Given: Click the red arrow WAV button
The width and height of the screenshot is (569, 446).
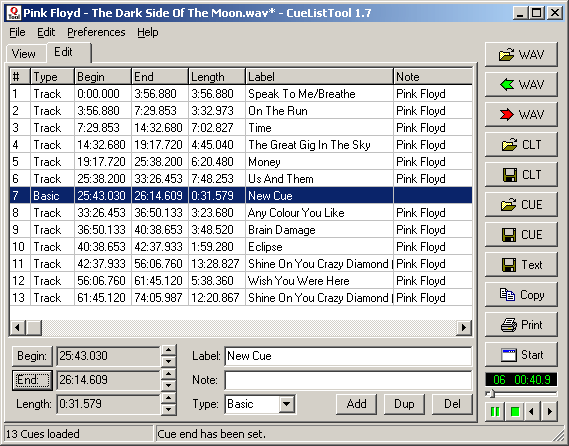Looking at the screenshot, I should coord(521,115).
